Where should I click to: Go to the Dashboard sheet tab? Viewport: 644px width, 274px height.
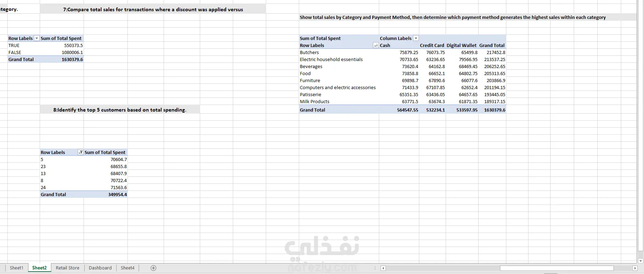[x=100, y=268]
